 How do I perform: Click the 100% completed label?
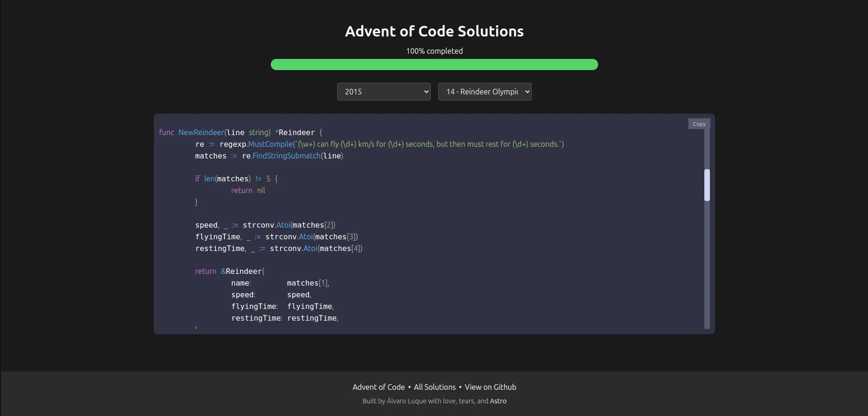pos(434,51)
